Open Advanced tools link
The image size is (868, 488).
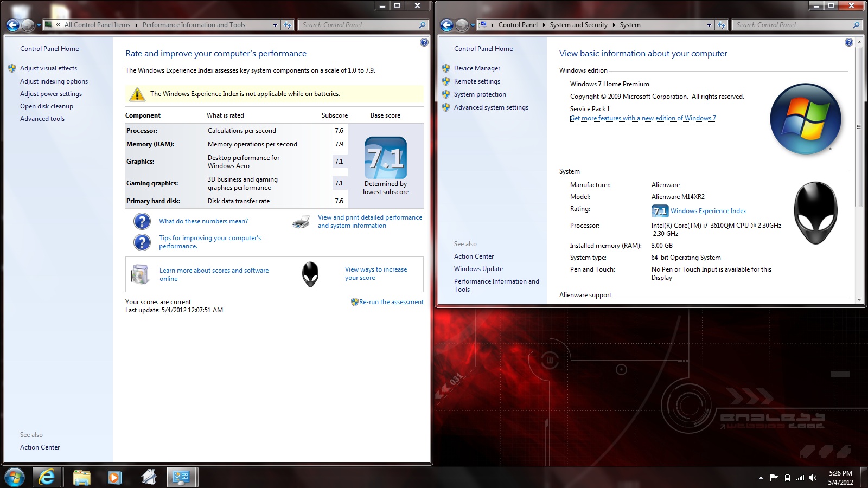[42, 119]
